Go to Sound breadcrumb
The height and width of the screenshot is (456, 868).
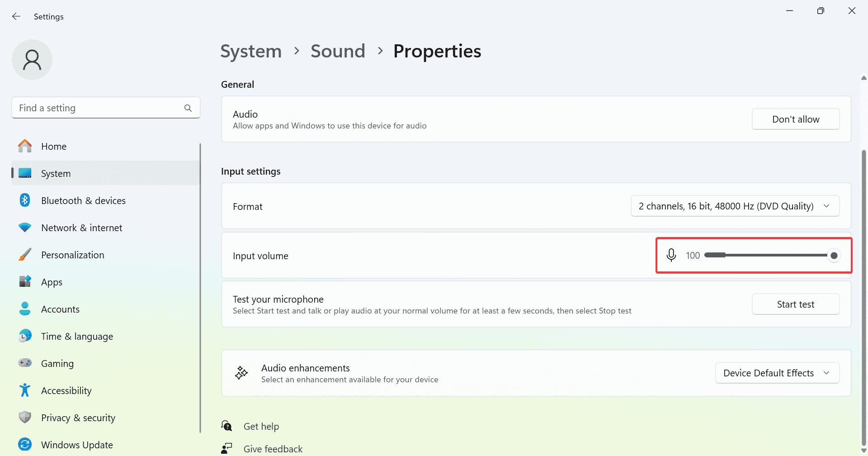(338, 51)
